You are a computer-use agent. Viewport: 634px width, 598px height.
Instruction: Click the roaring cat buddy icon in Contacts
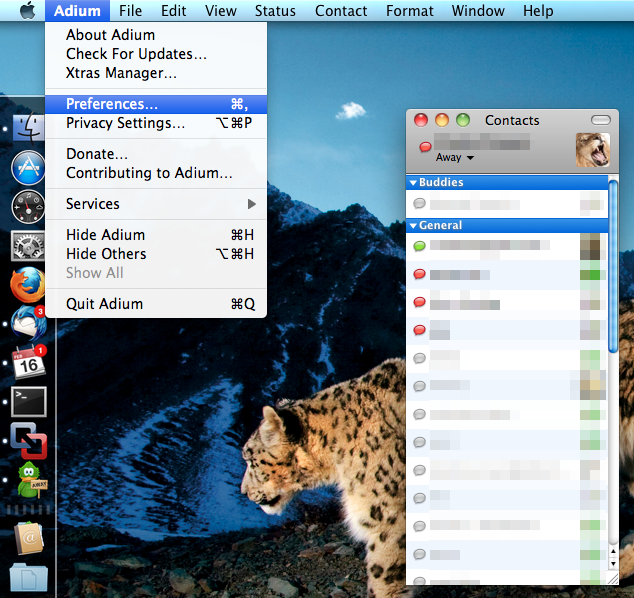592,150
